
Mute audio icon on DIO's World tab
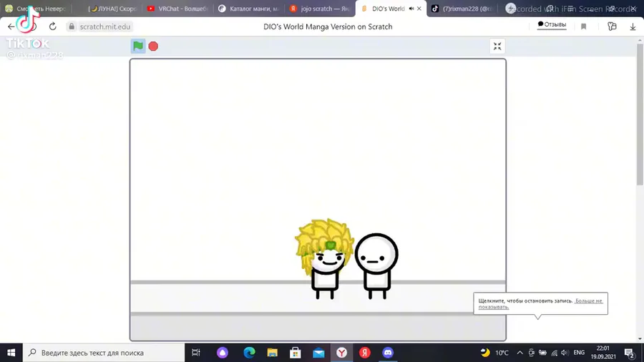tap(411, 9)
